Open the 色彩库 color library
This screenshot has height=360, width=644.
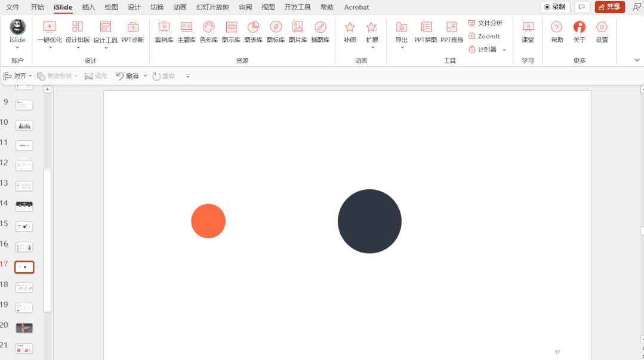[x=208, y=32]
